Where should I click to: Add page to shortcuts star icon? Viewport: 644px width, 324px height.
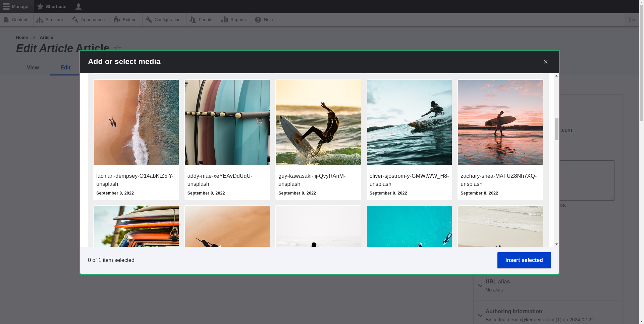pos(118,48)
